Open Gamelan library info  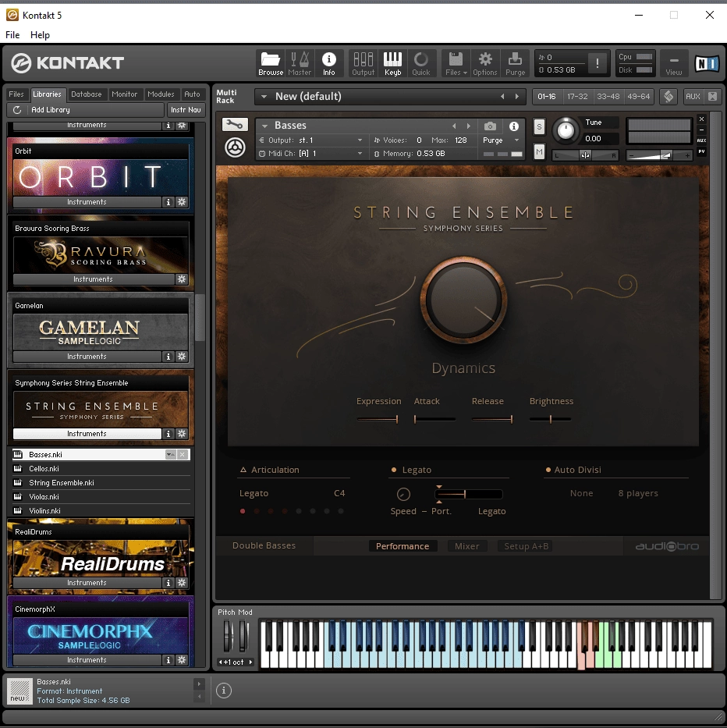[168, 357]
